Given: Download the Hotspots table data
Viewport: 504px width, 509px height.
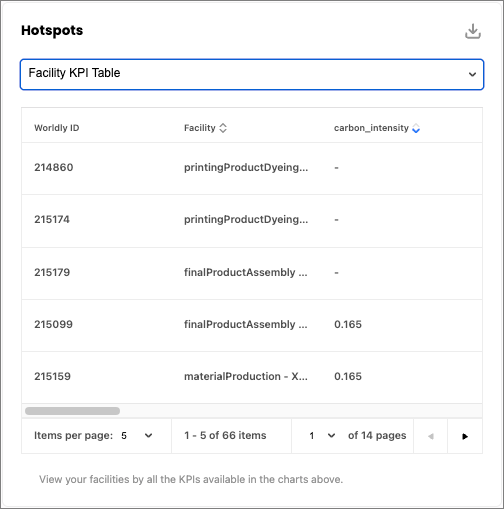Looking at the screenshot, I should point(473,31).
